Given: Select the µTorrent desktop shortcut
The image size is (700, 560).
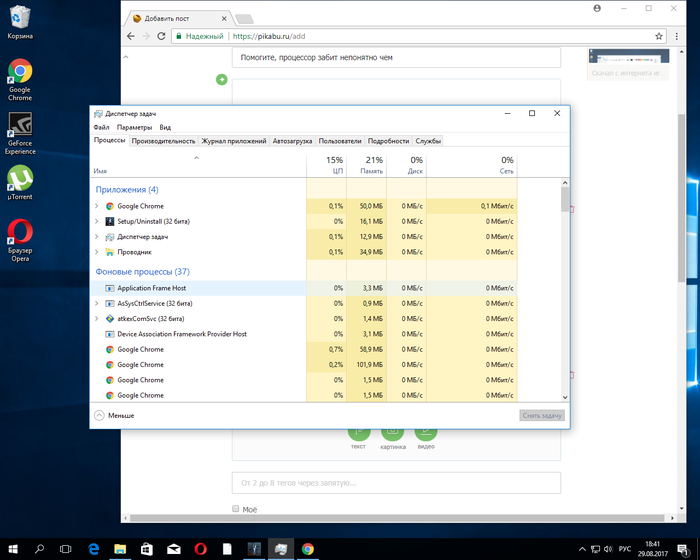Looking at the screenshot, I should [20, 182].
